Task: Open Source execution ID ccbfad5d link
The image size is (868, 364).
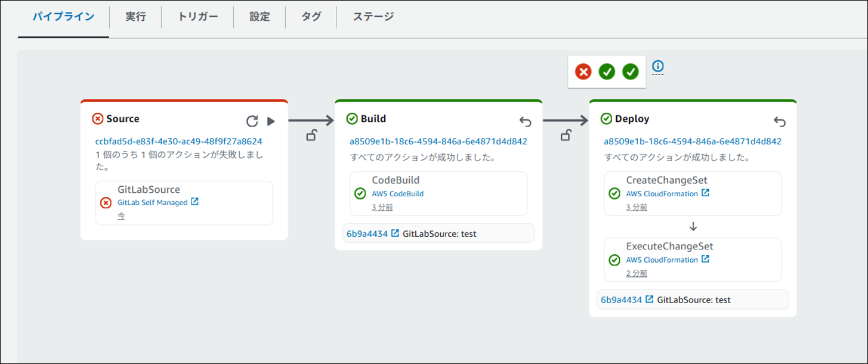Action: tap(179, 141)
